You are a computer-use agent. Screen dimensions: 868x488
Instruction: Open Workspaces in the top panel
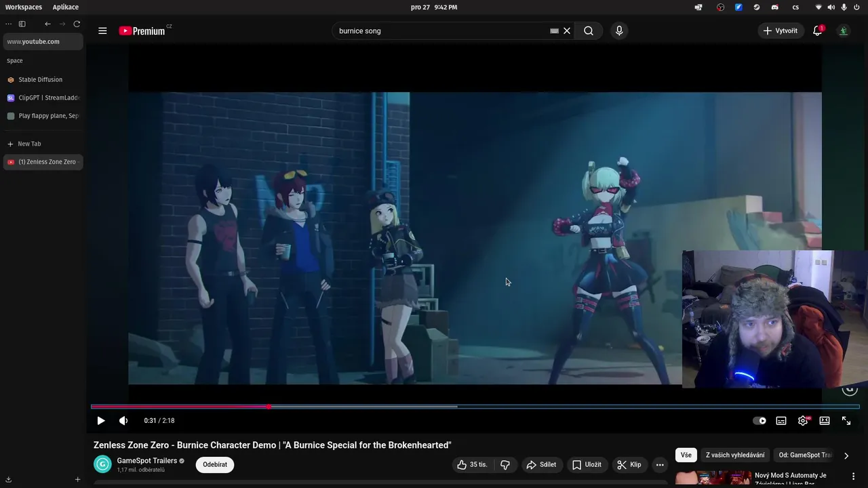pos(24,7)
